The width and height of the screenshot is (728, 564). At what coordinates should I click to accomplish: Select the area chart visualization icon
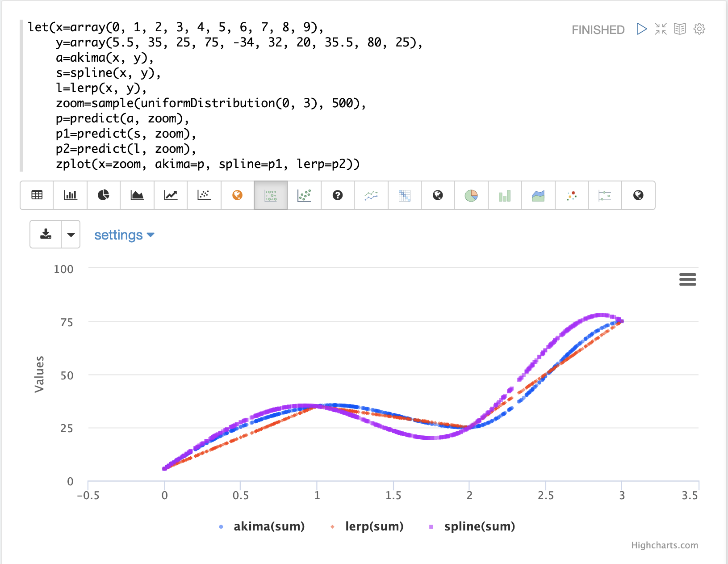tap(137, 195)
